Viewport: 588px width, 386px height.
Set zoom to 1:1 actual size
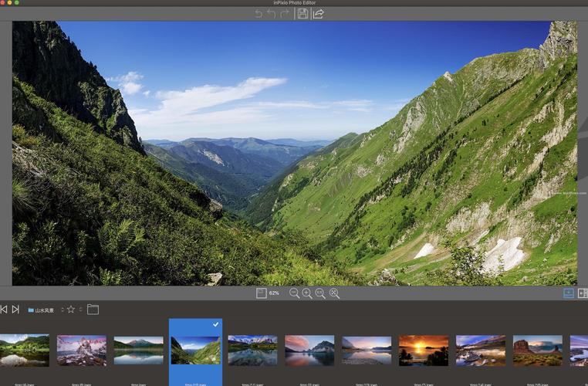[x=320, y=293]
